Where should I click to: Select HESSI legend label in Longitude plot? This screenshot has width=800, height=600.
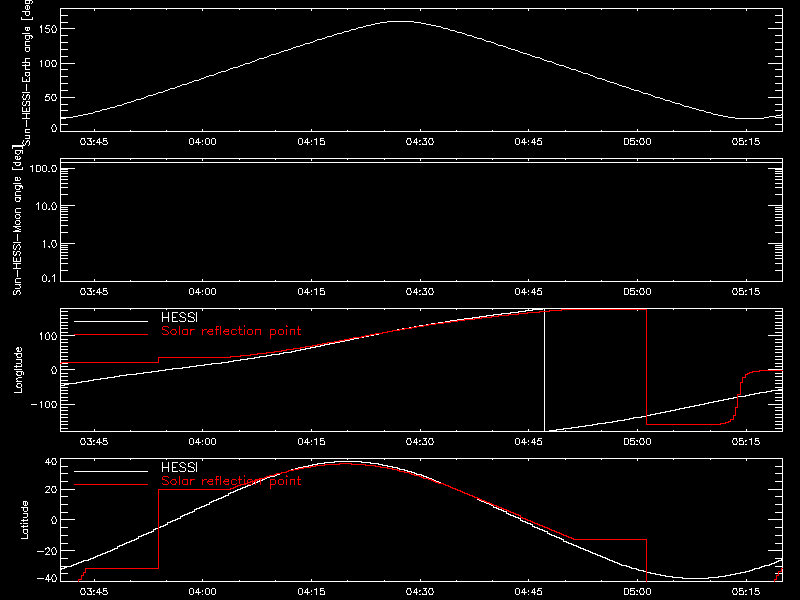(x=179, y=317)
